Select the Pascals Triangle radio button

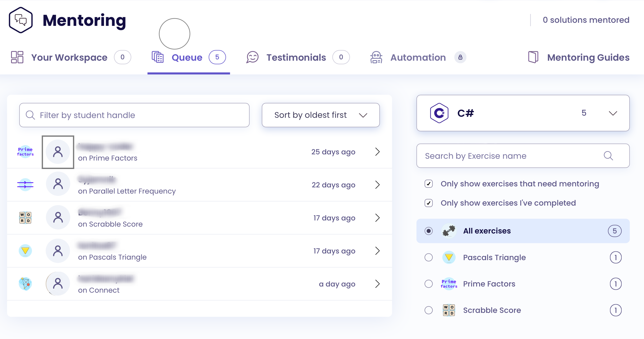pyautogui.click(x=429, y=257)
